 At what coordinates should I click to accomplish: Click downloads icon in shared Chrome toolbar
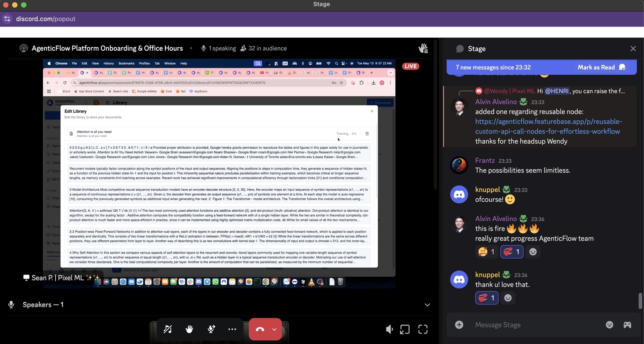[373, 83]
